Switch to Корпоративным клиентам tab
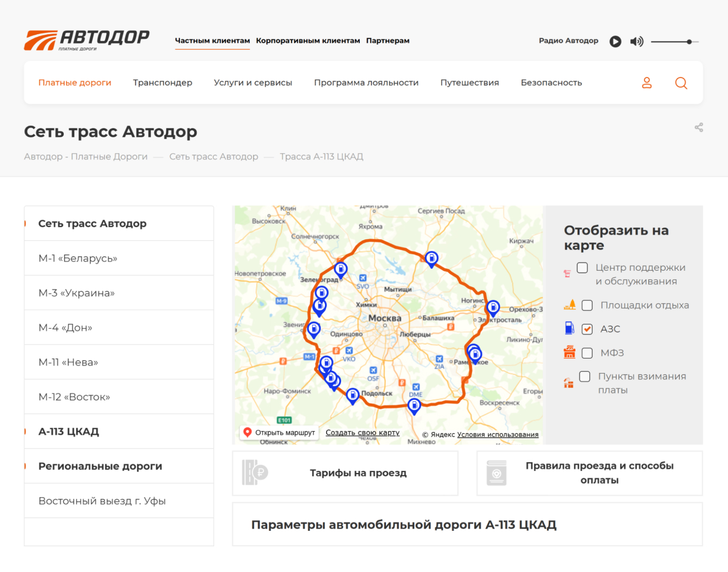 (x=308, y=41)
